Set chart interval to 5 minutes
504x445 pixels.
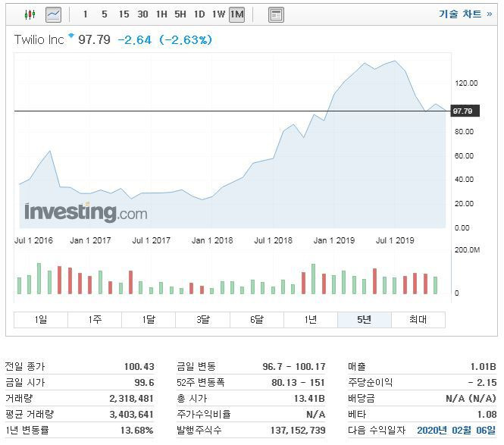104,14
